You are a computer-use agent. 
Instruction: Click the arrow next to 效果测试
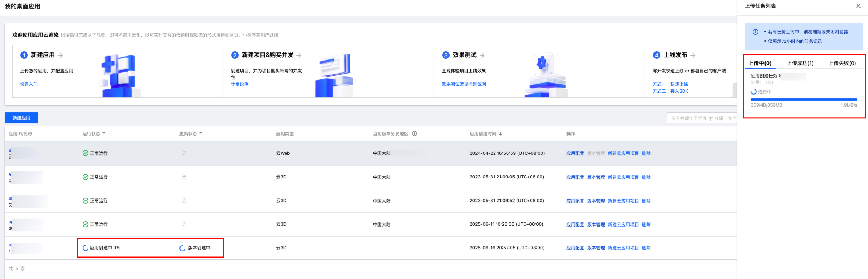[x=482, y=55]
